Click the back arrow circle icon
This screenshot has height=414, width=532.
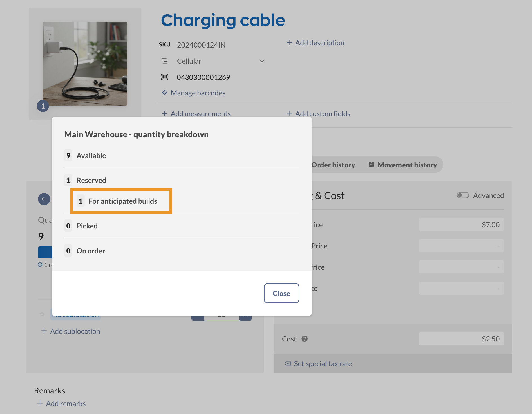44,199
